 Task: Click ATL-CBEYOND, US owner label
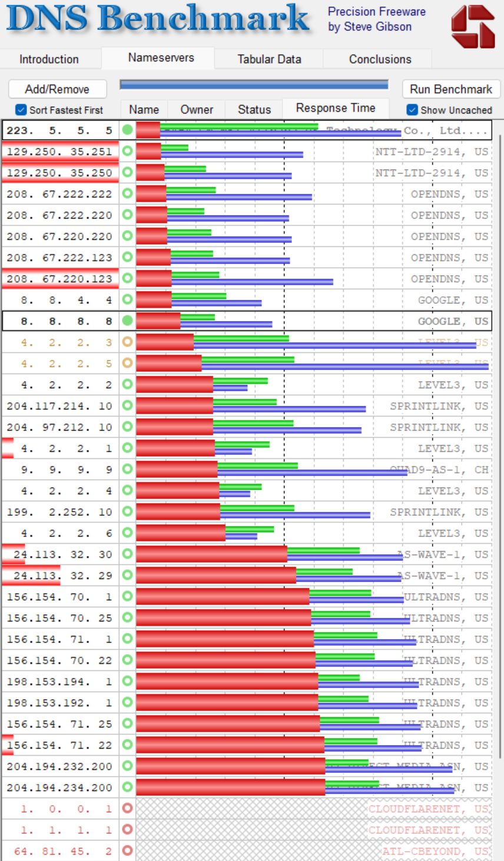[436, 851]
